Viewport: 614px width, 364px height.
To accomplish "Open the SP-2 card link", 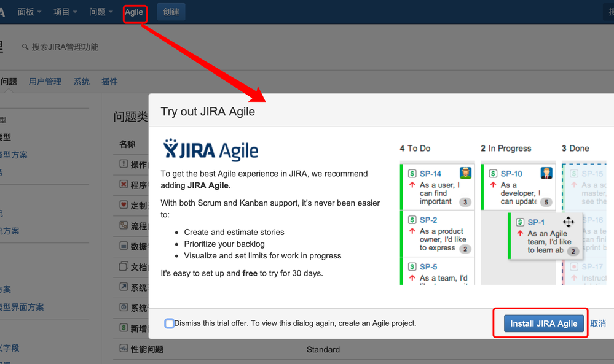I will click(428, 220).
